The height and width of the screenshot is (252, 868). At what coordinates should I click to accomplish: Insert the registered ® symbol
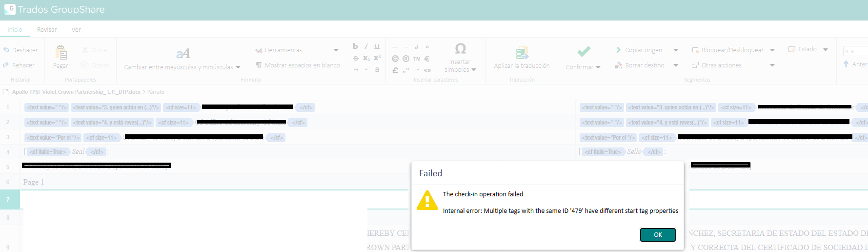click(406, 59)
